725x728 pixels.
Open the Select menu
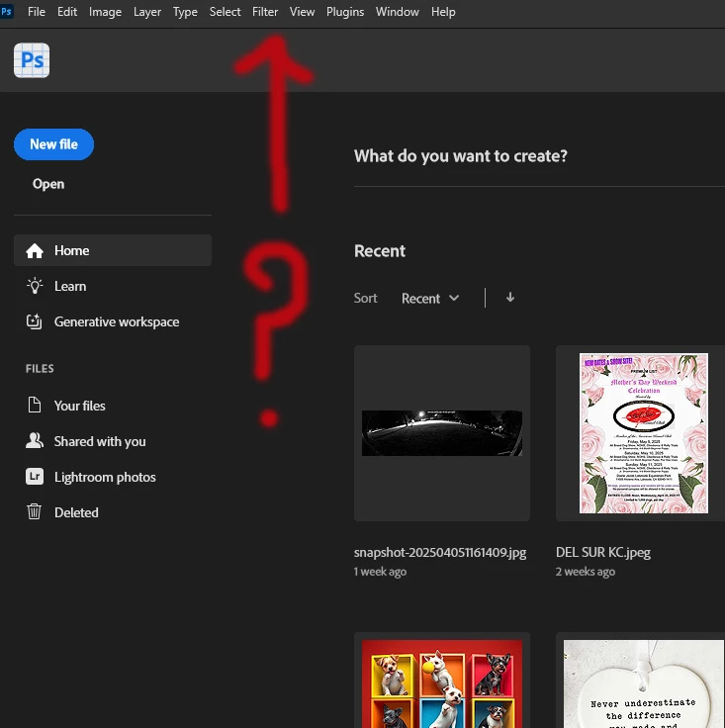(226, 12)
